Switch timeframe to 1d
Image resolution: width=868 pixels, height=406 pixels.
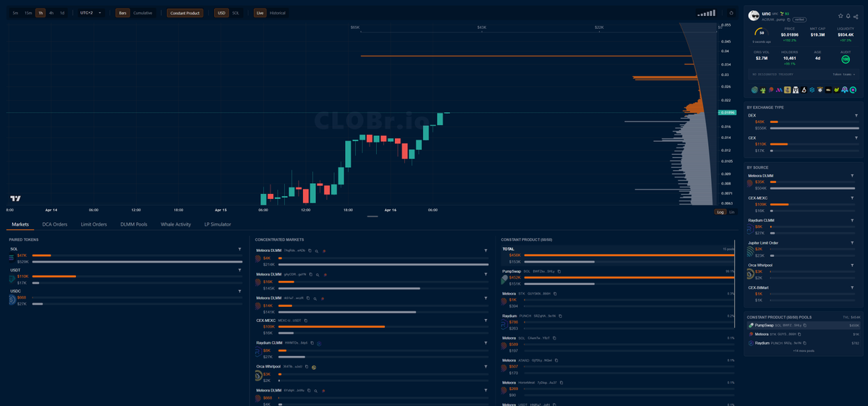pyautogui.click(x=62, y=13)
